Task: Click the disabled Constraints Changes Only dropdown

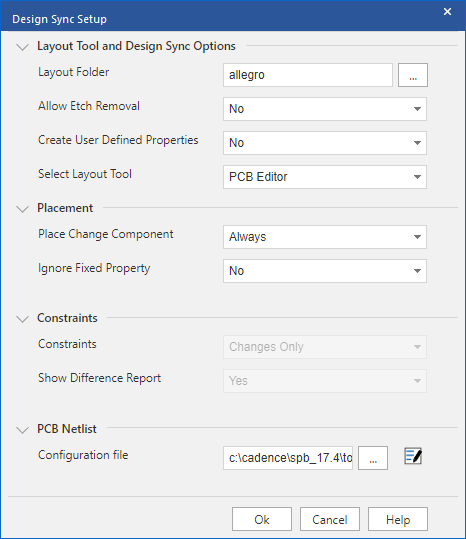Action: [x=325, y=347]
